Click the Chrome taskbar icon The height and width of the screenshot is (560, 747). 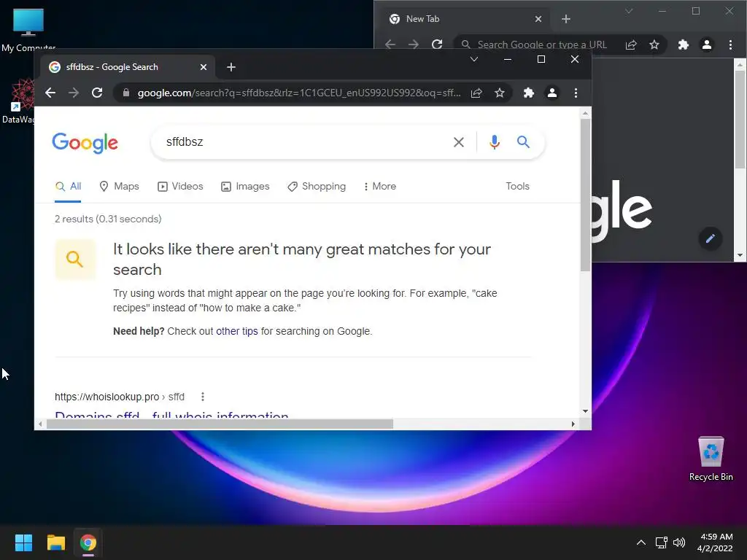88,542
